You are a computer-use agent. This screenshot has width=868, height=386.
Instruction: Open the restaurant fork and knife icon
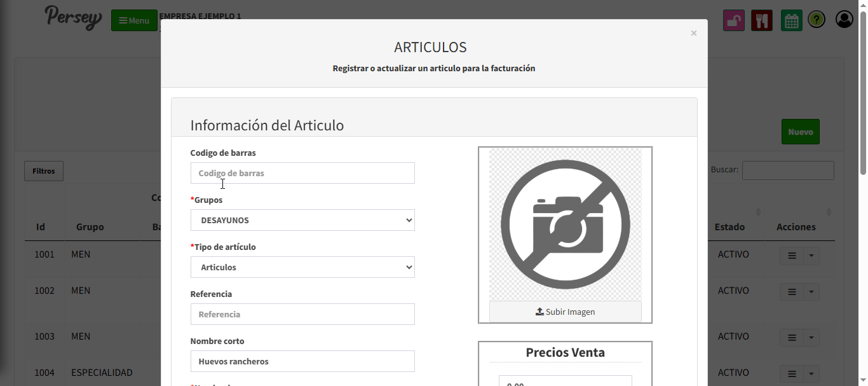(761, 20)
